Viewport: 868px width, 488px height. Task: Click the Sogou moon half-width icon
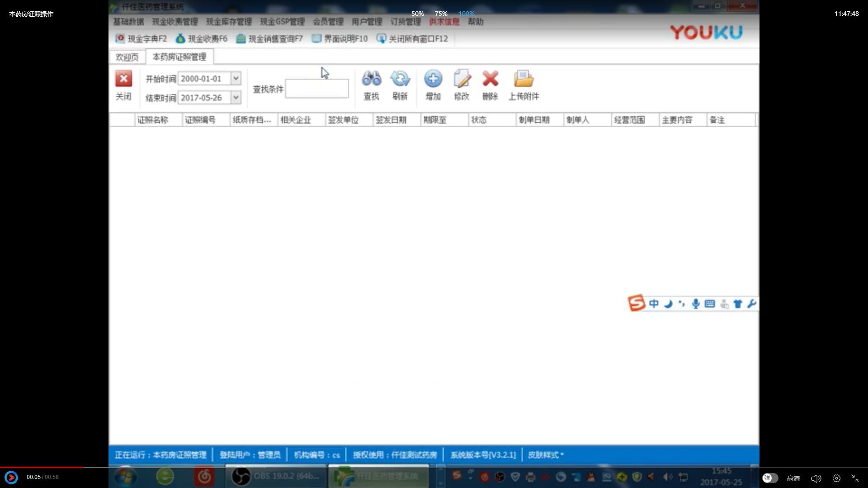coord(668,304)
